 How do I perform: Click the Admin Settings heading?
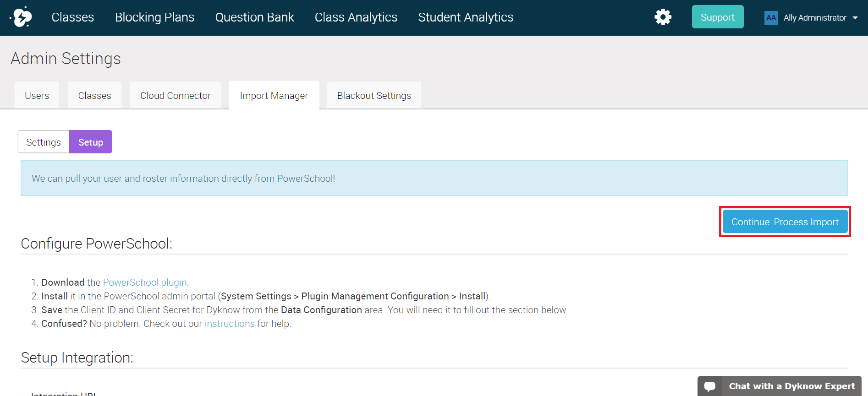click(x=66, y=59)
